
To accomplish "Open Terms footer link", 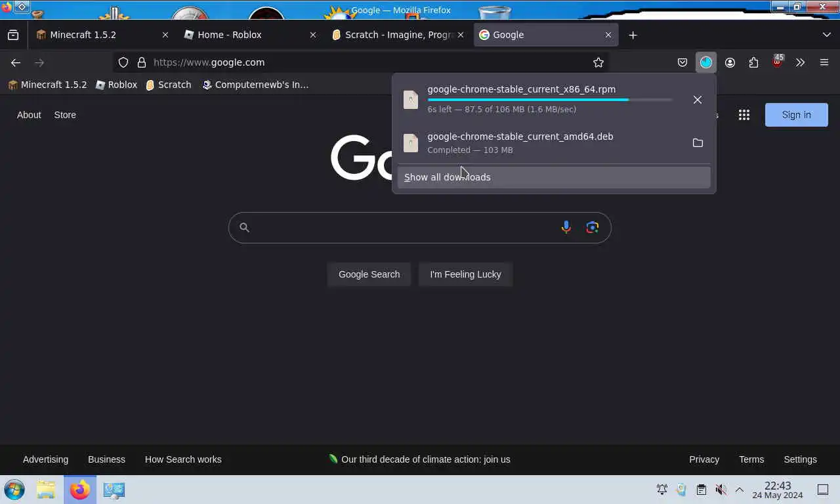I will [x=751, y=459].
